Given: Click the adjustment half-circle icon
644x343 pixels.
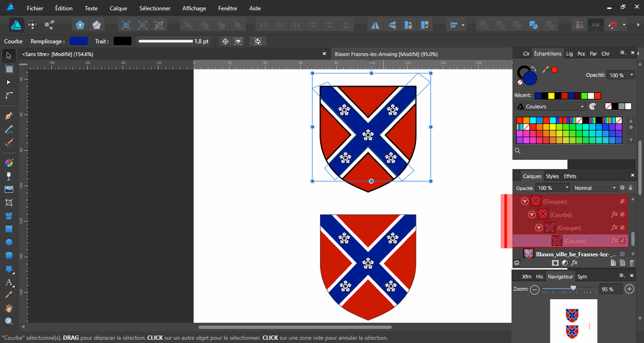Looking at the screenshot, I should click(x=565, y=263).
